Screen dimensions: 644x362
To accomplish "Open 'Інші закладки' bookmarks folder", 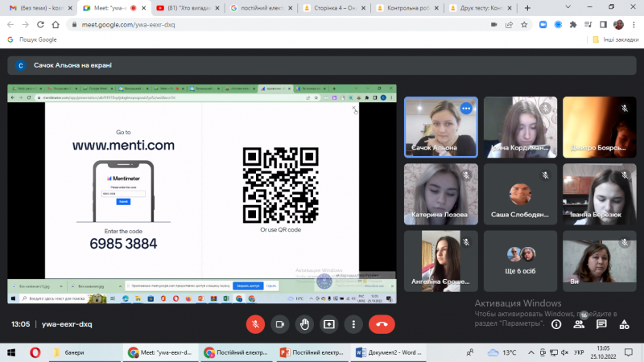I will point(616,39).
